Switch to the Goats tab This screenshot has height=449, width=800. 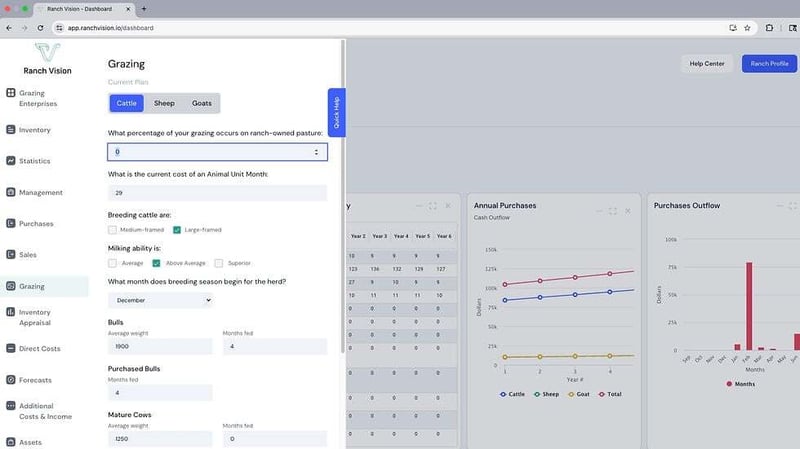pyautogui.click(x=202, y=103)
